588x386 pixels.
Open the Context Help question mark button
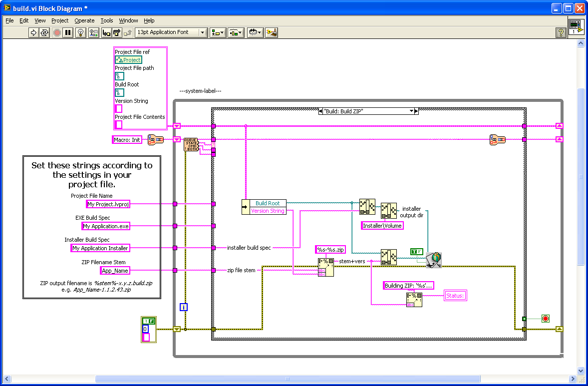561,32
